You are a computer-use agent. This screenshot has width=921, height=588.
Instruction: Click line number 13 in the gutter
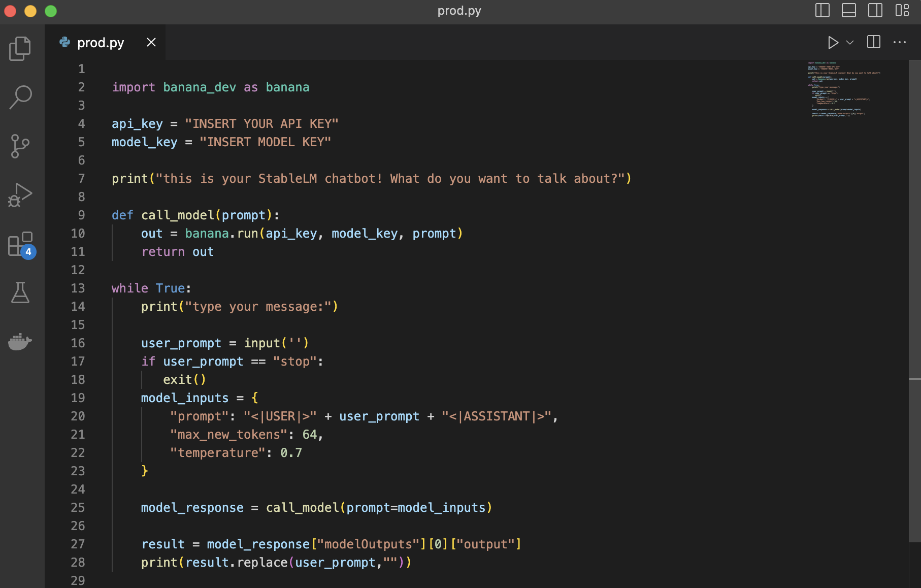click(78, 288)
